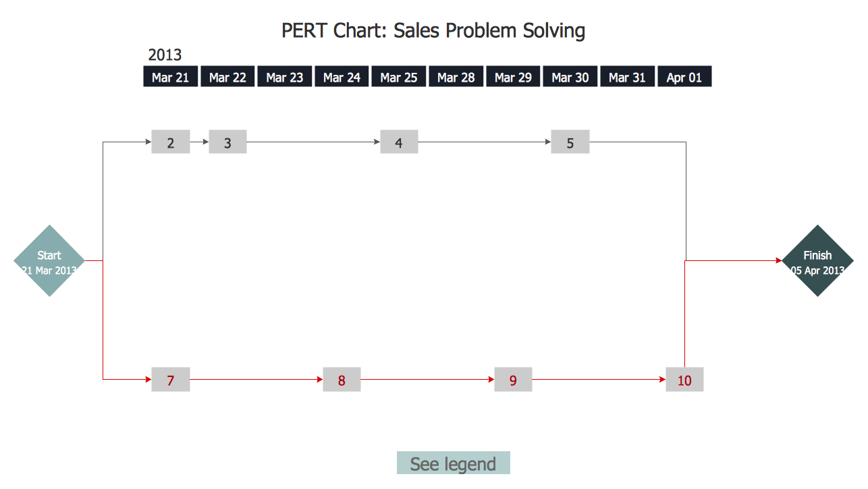Choose the Apr 01 timeline cell
868x489 pixels.
684,77
